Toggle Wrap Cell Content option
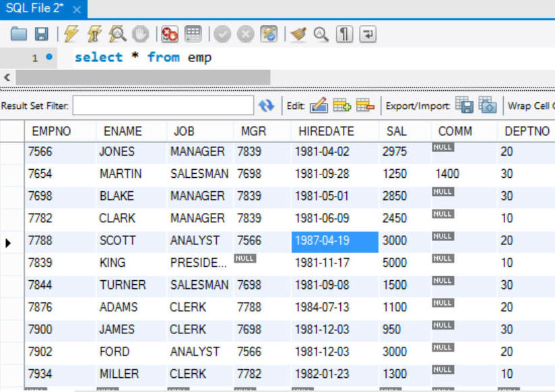Image resolution: width=555 pixels, height=392 pixels. (531, 106)
